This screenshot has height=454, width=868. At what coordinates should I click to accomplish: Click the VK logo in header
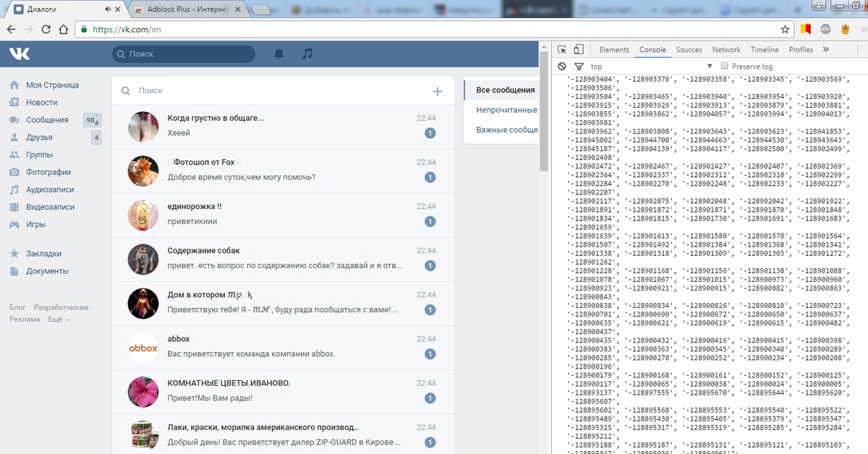point(20,54)
